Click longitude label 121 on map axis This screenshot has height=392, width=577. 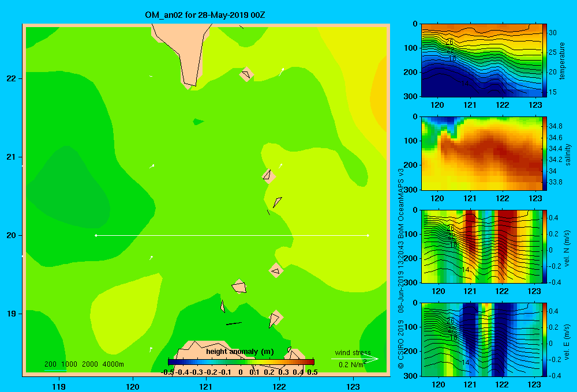pos(206,386)
